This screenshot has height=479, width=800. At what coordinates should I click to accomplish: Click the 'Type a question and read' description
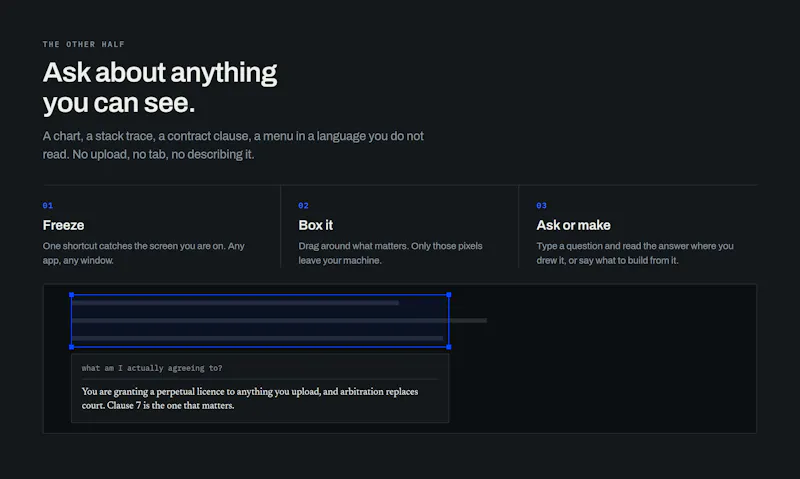(x=635, y=253)
